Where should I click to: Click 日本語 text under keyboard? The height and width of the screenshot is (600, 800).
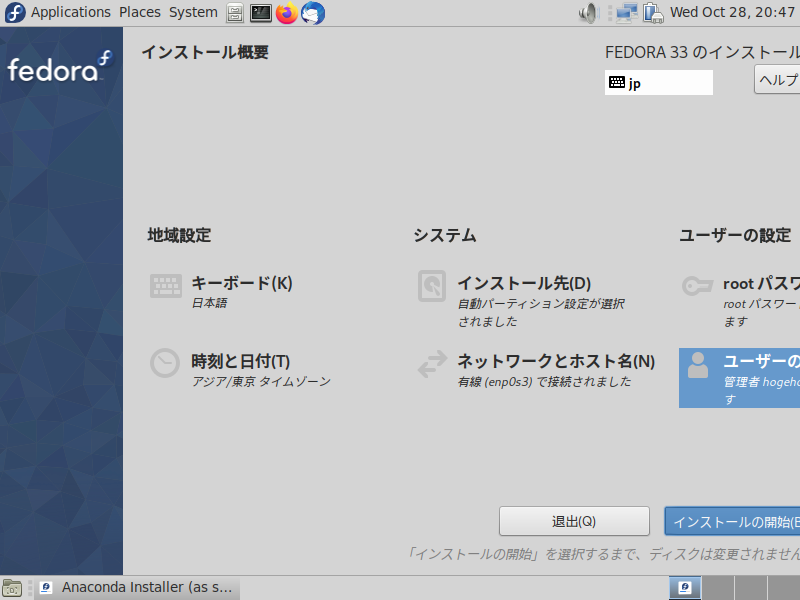click(209, 303)
